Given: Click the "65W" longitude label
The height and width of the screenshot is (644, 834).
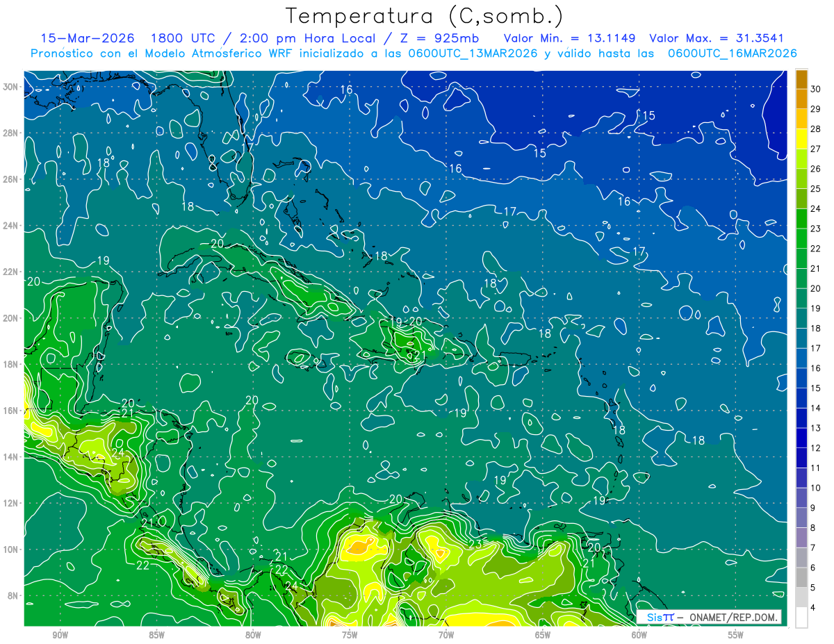Looking at the screenshot, I should tap(543, 635).
